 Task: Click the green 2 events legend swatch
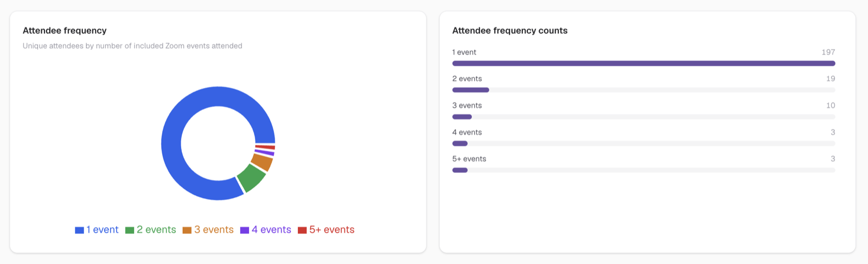(x=130, y=230)
